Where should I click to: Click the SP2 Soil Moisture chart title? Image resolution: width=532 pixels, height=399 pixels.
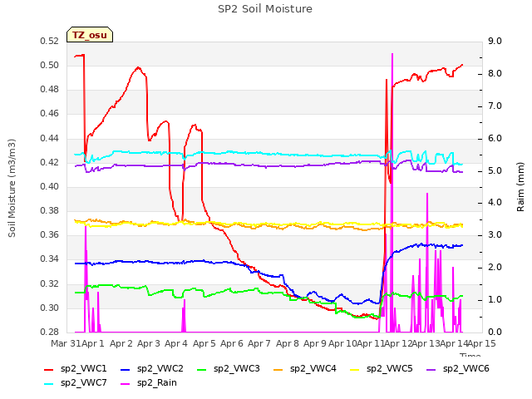tap(265, 9)
